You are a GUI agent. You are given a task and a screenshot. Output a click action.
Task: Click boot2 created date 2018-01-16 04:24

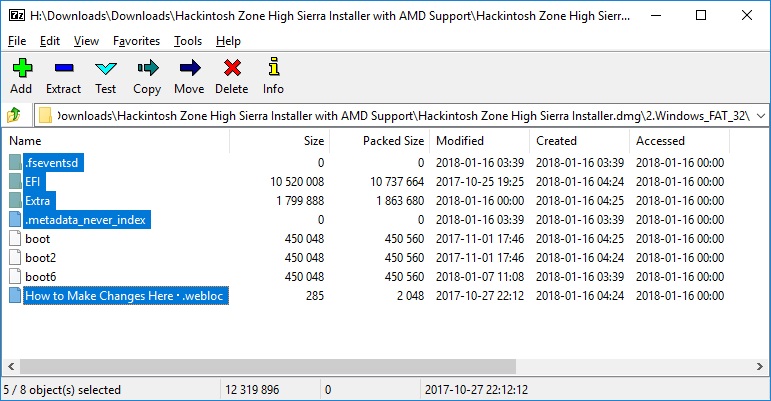pyautogui.click(x=580, y=258)
